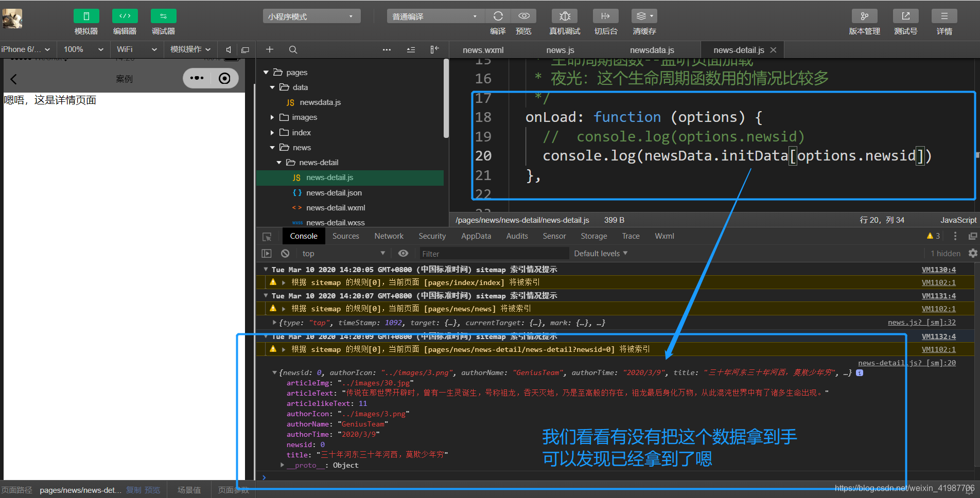980x498 pixels.
Task: Open the simulator capsule menu dots
Action: click(197, 78)
